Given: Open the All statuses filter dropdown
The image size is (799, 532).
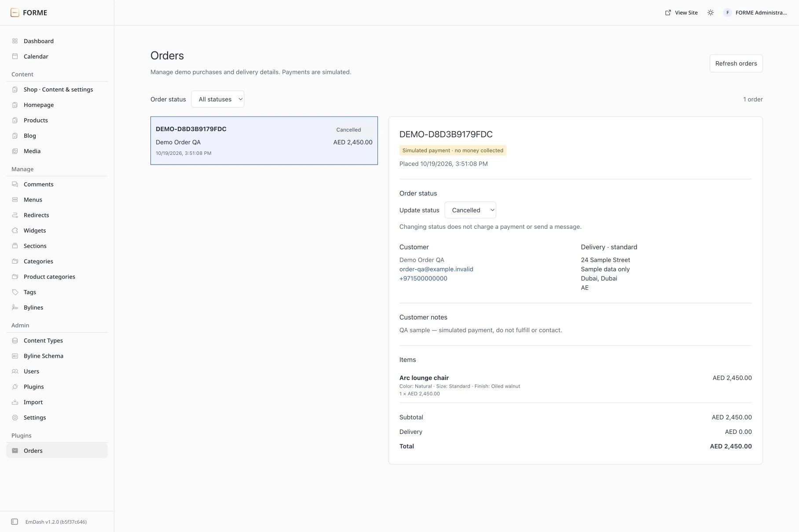Looking at the screenshot, I should (218, 99).
